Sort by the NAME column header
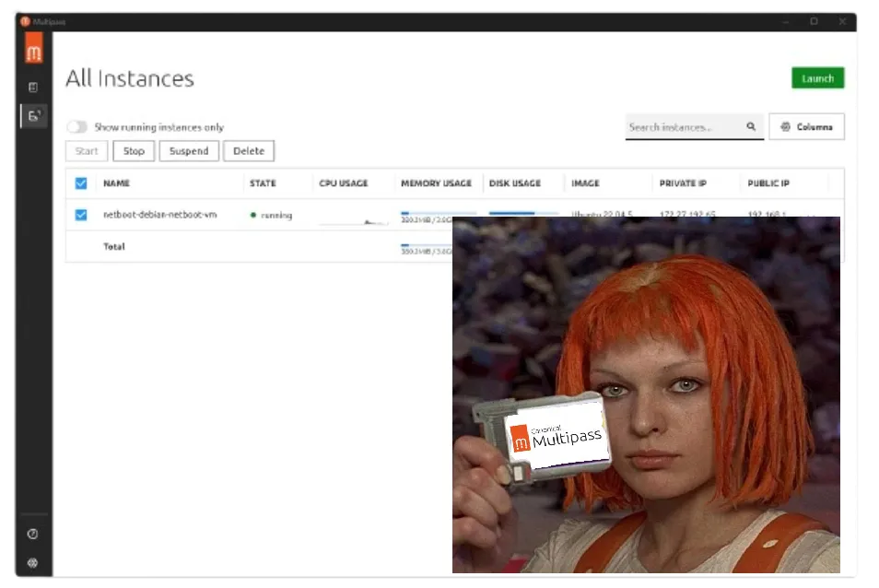The image size is (879, 588). 116,183
